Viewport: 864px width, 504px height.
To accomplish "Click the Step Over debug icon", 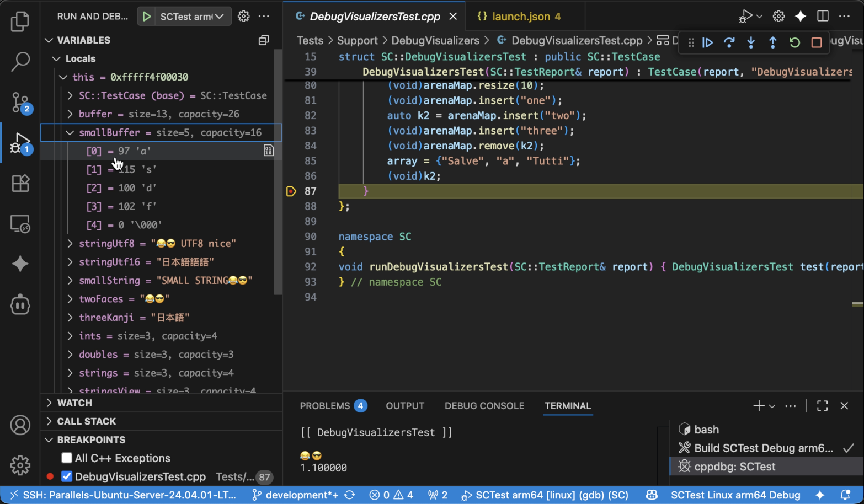I will (x=729, y=42).
